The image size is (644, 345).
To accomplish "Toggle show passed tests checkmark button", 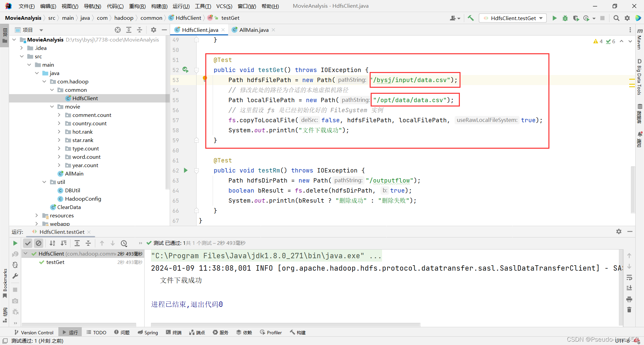I will point(28,243).
